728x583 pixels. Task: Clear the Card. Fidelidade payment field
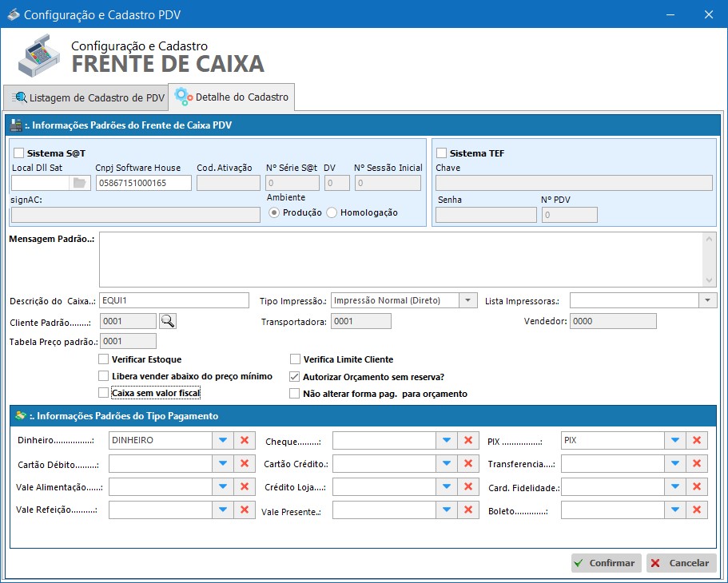click(697, 486)
